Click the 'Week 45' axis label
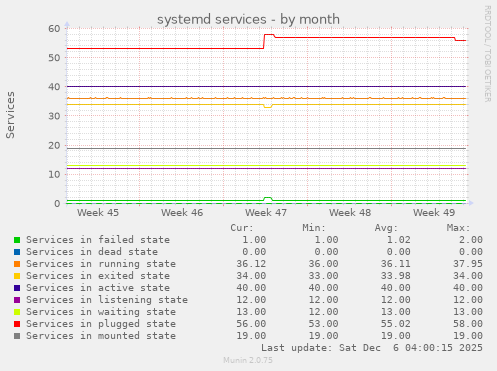Viewport: 497px width, 371px height. pos(98,213)
